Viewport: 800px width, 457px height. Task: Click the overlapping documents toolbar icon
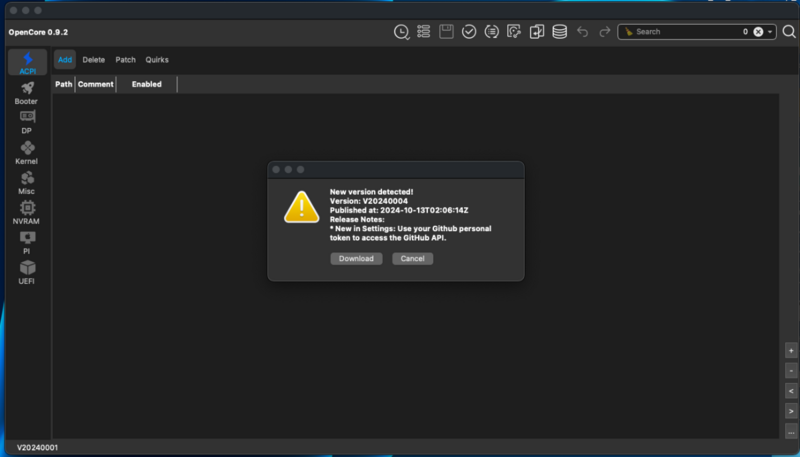click(x=537, y=32)
